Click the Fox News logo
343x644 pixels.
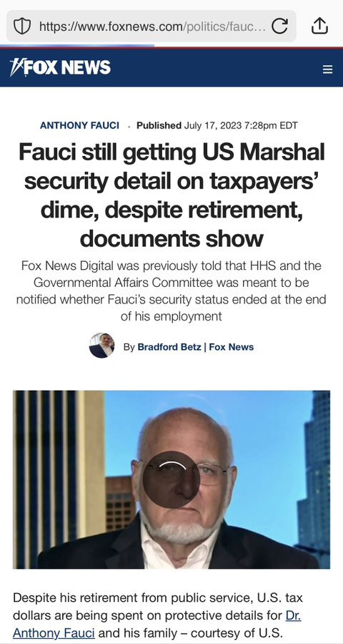[x=60, y=67]
